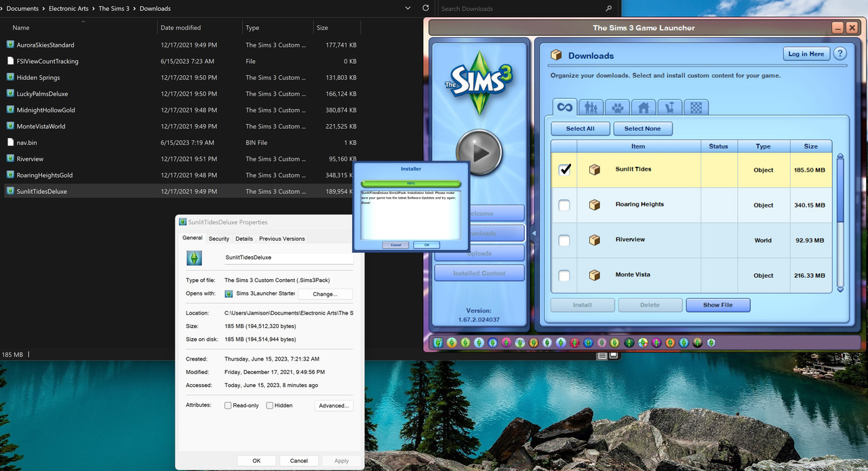
Task: Select the Hidden Springs file row
Action: pyautogui.click(x=180, y=77)
